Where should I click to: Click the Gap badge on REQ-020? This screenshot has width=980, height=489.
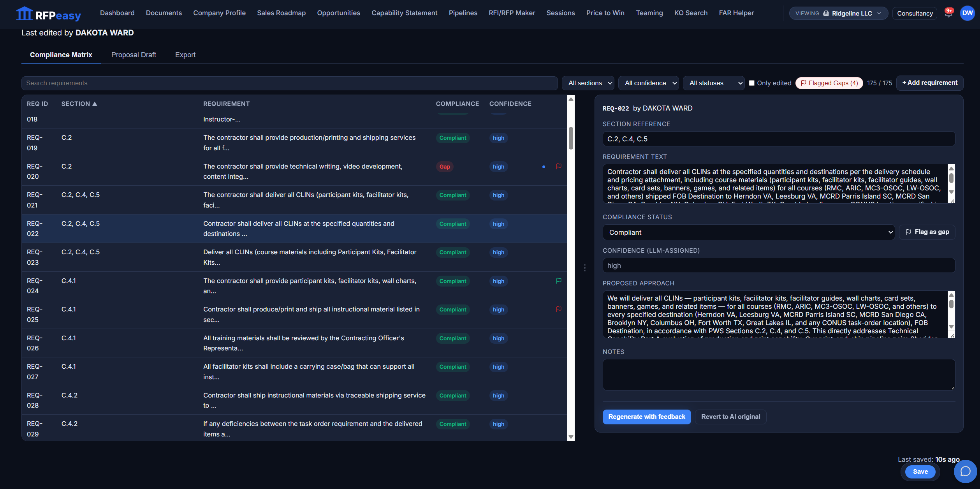click(445, 167)
